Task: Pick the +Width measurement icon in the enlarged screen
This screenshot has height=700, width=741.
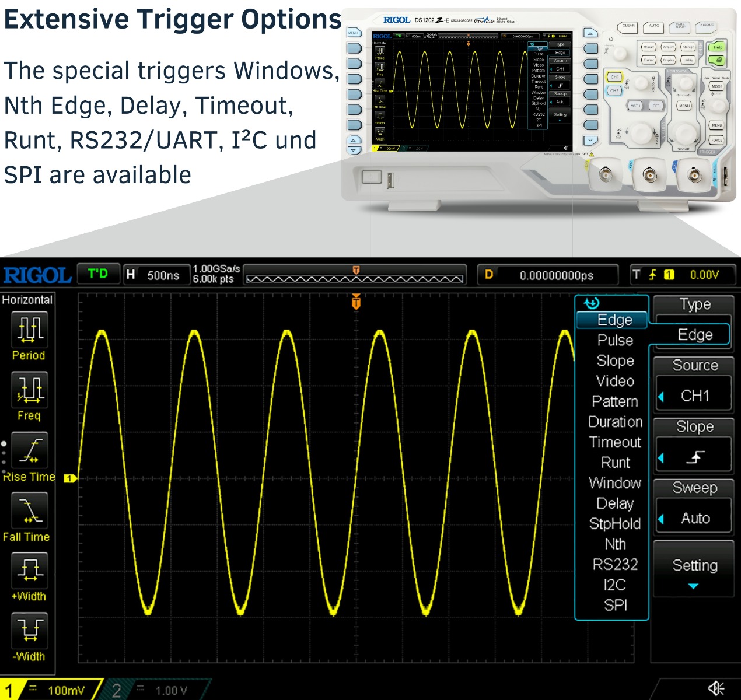Action: (30, 570)
